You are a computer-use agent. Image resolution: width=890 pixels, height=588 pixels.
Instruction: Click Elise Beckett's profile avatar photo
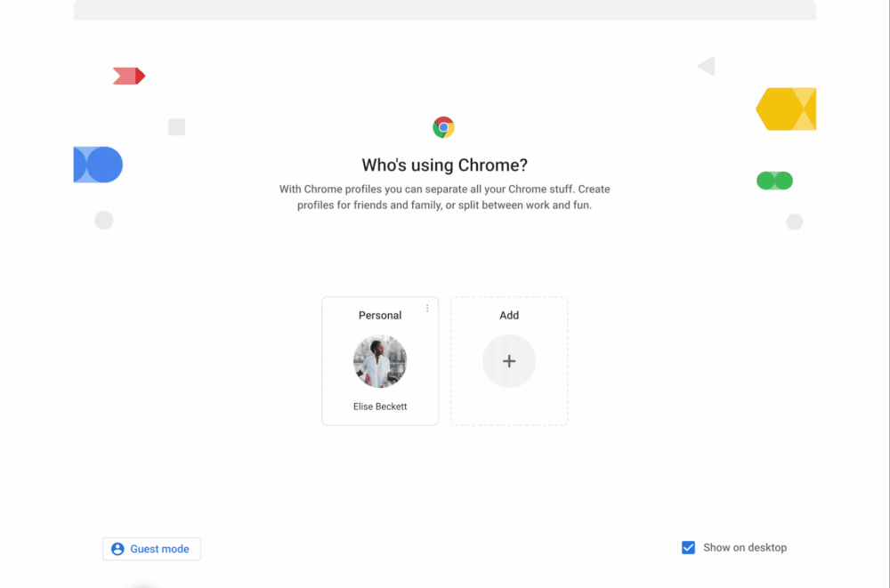point(380,361)
